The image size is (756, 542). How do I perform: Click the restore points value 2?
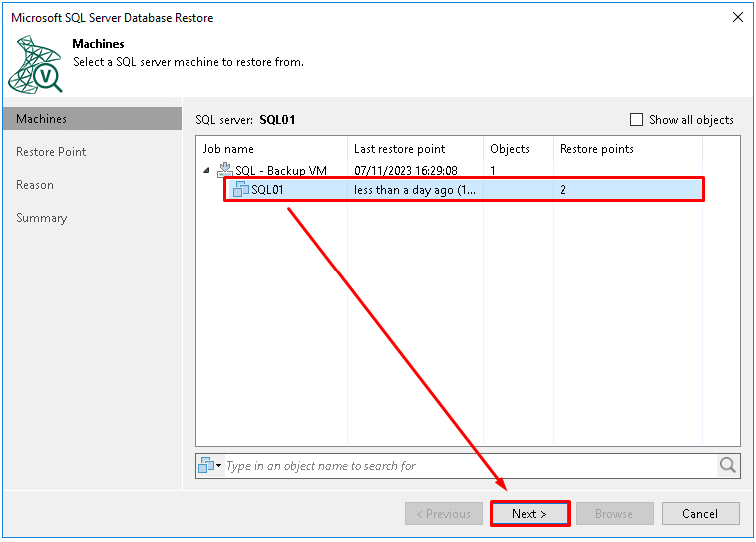pos(563,190)
